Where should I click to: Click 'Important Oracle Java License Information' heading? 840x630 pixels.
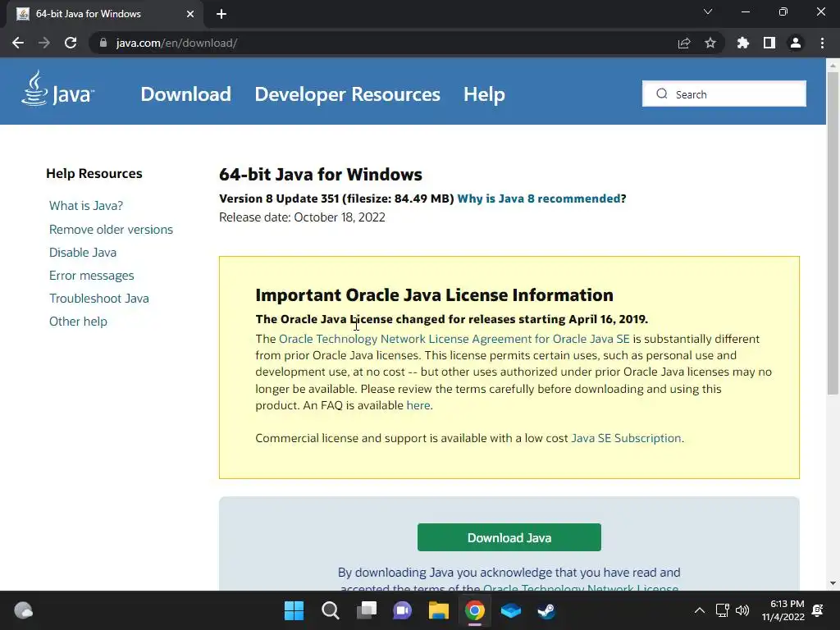tap(435, 295)
